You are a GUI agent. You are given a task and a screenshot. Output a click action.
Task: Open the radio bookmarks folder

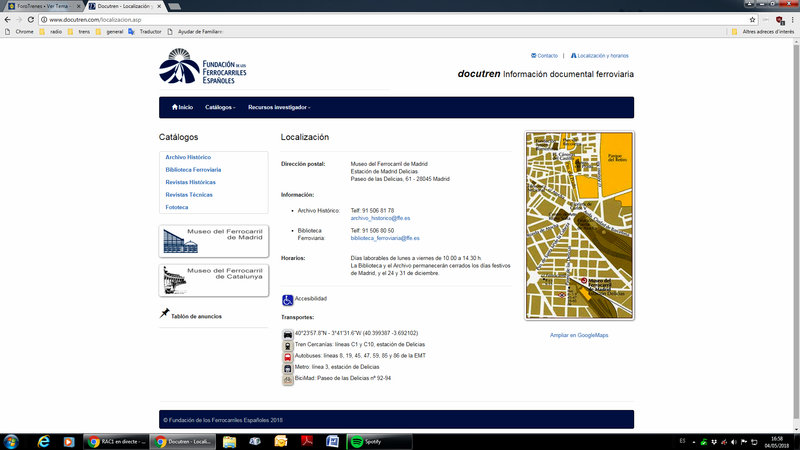coord(51,32)
